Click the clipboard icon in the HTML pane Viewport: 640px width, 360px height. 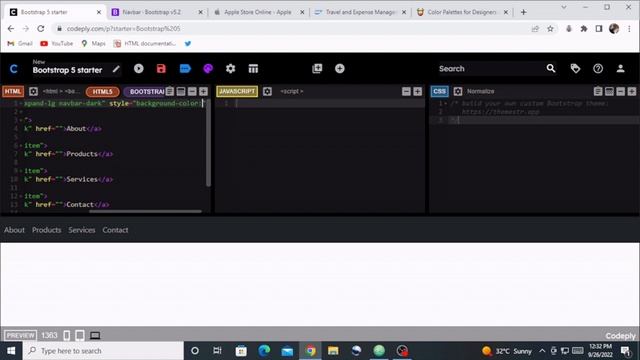coord(170,91)
